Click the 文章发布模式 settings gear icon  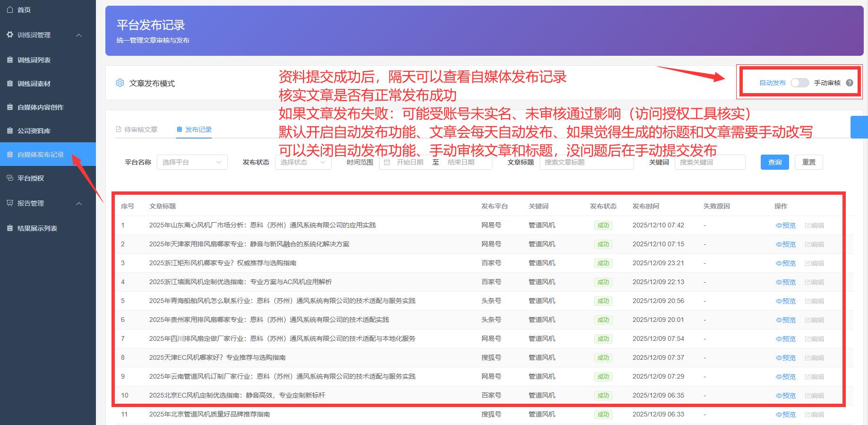click(120, 83)
